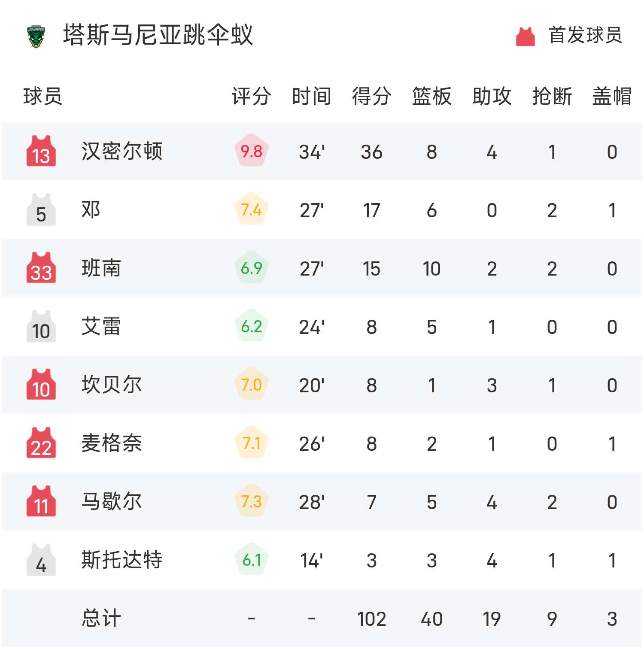Sort by the 评分 column header

tap(252, 96)
